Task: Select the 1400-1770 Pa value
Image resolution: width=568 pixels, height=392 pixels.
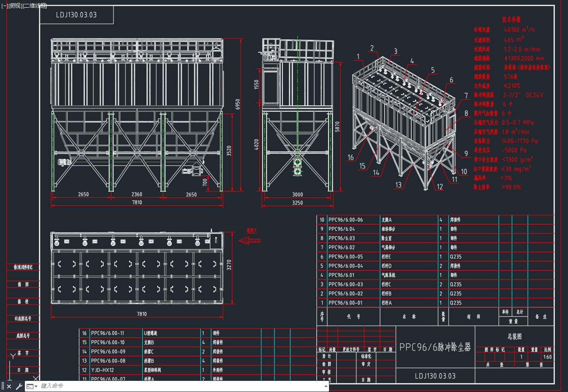Action: (x=520, y=141)
